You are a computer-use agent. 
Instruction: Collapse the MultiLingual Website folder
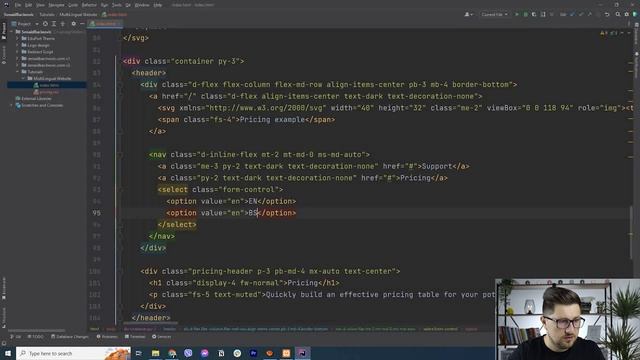coord(23,78)
